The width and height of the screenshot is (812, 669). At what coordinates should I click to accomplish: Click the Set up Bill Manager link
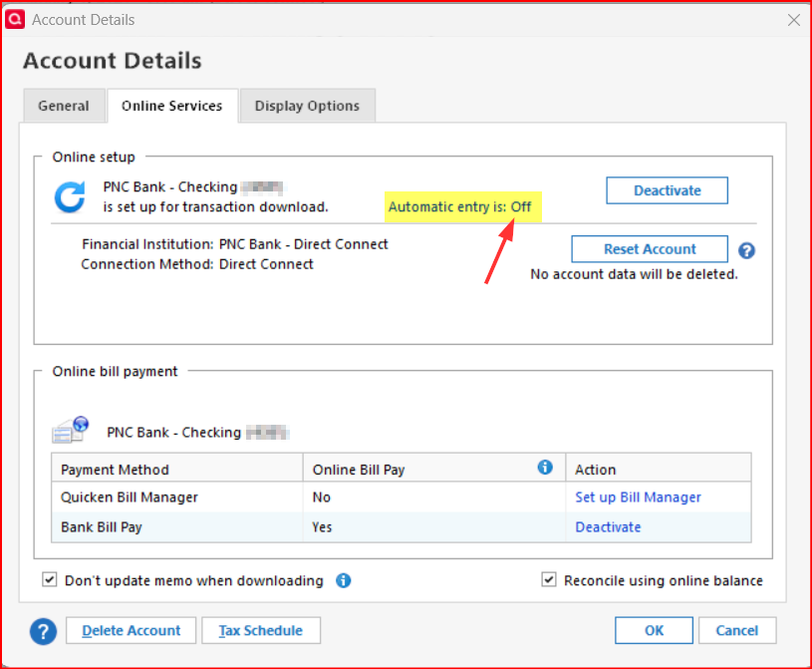(x=638, y=498)
